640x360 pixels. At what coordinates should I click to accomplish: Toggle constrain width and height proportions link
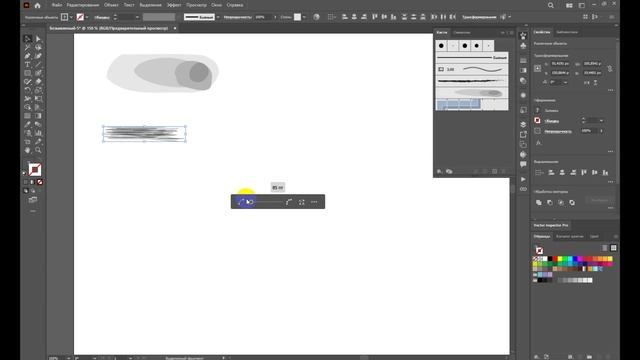tap(610, 69)
